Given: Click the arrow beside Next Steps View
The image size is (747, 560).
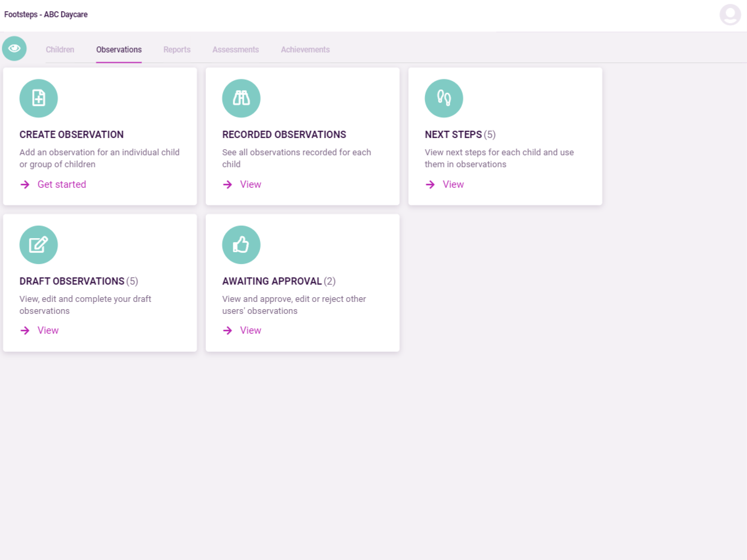Looking at the screenshot, I should 430,184.
